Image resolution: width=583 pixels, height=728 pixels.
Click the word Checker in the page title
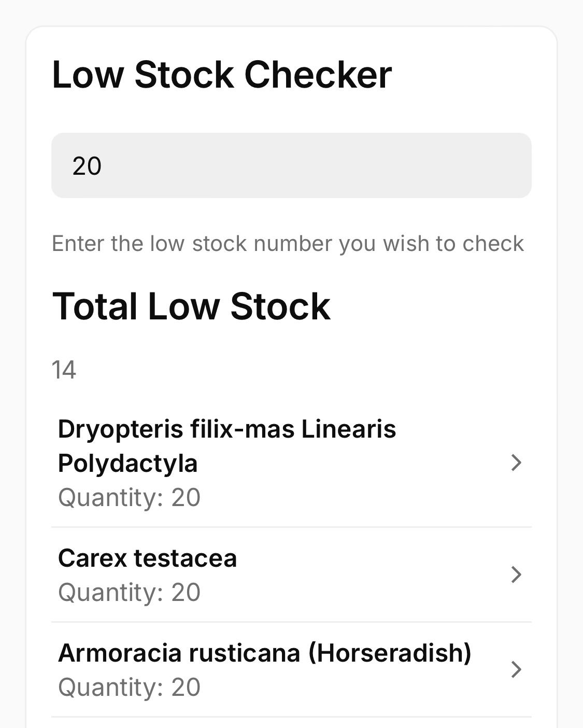(x=318, y=75)
